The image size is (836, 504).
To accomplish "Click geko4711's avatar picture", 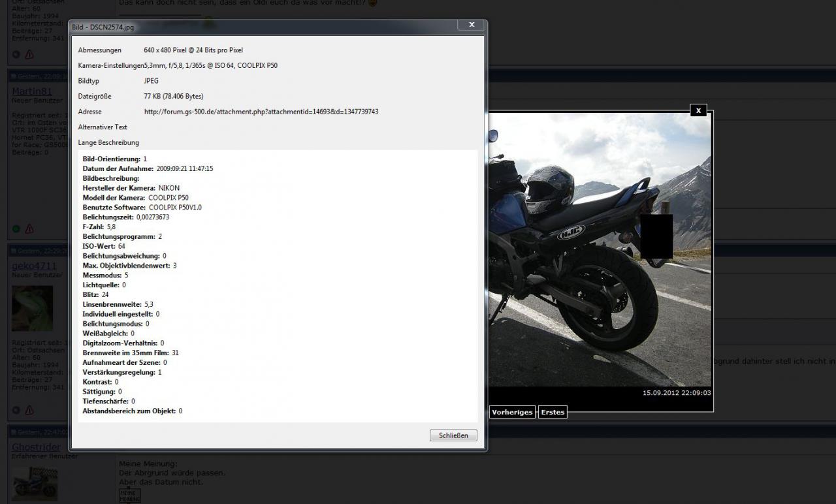I will pos(32,308).
